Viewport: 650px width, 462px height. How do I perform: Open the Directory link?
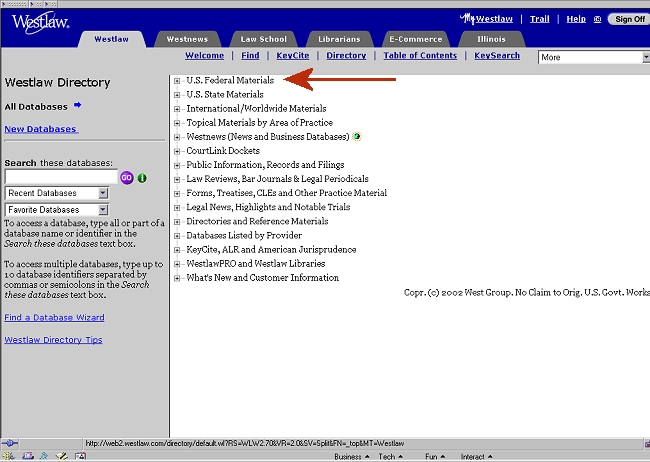tap(346, 56)
